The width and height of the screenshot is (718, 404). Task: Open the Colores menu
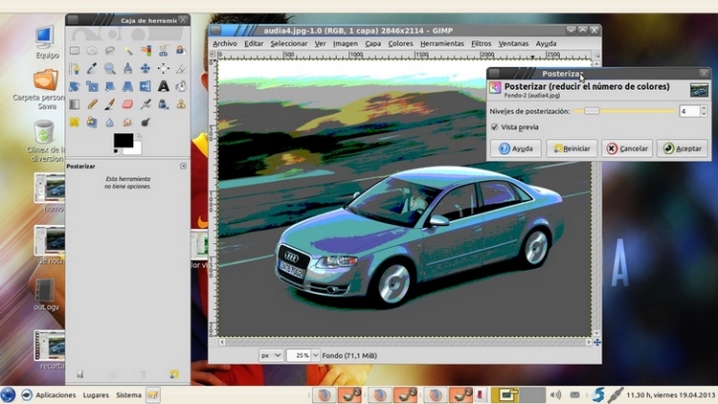point(400,44)
